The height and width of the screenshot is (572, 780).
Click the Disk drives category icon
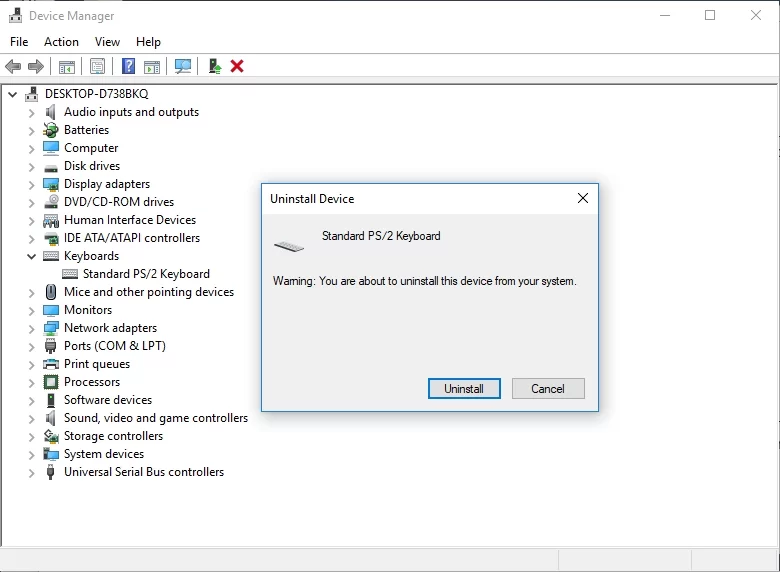[x=51, y=168]
